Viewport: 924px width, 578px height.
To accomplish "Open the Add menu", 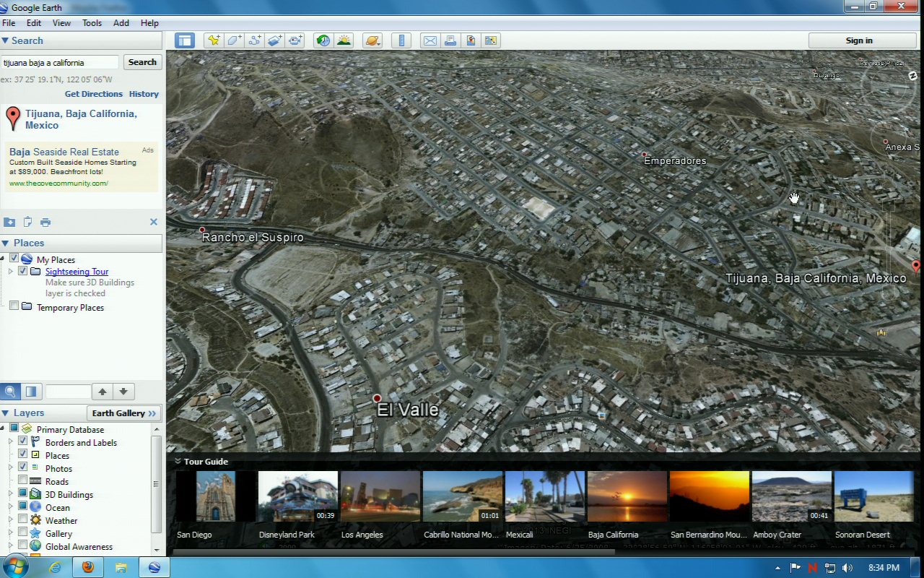I will pos(121,23).
